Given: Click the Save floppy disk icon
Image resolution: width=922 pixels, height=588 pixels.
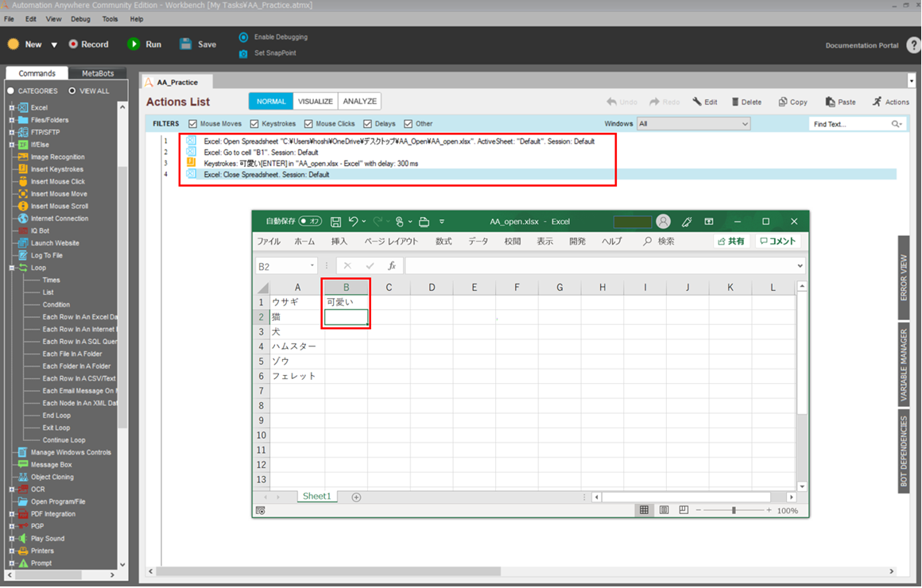Looking at the screenshot, I should click(186, 44).
